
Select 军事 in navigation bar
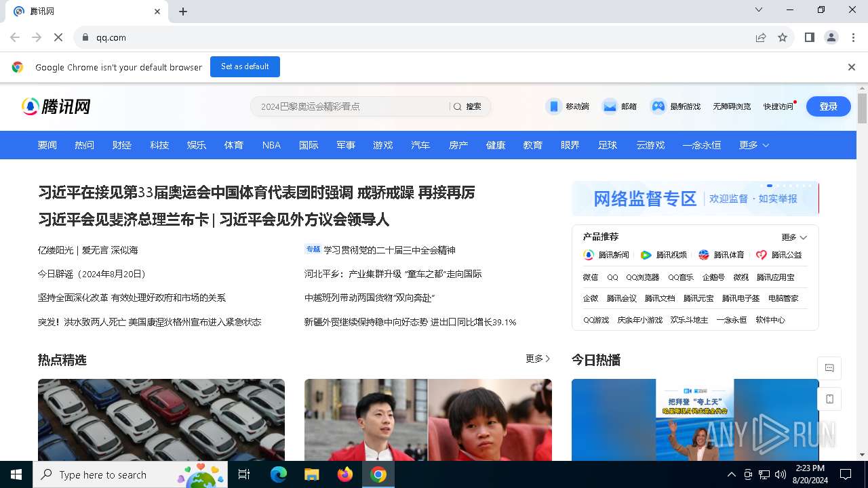coord(346,145)
